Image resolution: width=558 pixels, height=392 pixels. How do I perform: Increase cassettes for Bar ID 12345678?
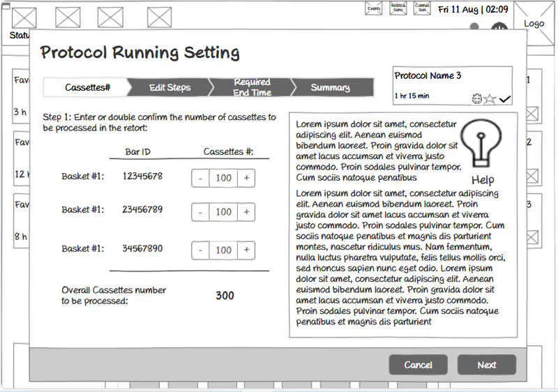(246, 179)
